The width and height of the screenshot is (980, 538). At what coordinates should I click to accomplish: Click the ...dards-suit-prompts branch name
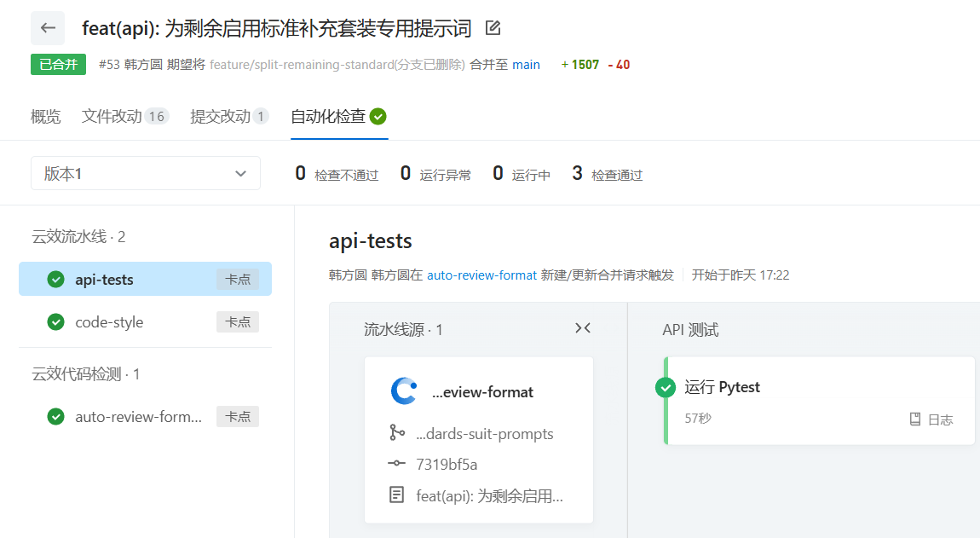tap(484, 433)
